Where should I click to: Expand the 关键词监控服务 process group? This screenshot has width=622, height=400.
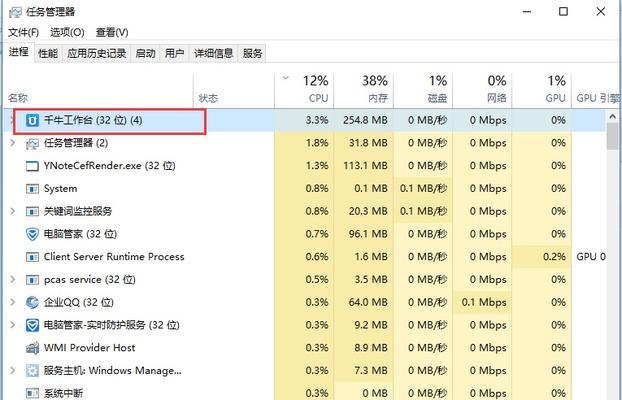point(13,211)
